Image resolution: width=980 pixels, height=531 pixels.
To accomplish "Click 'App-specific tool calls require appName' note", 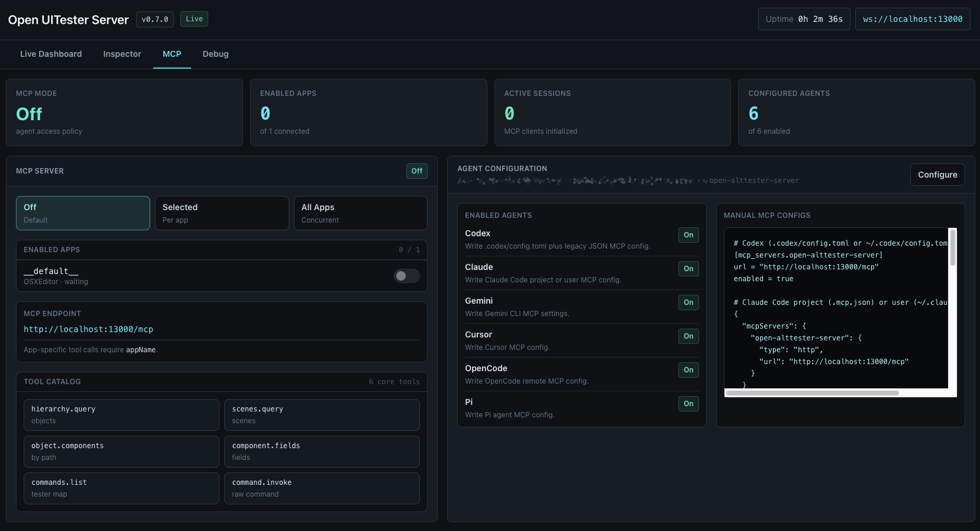I will coord(90,350).
